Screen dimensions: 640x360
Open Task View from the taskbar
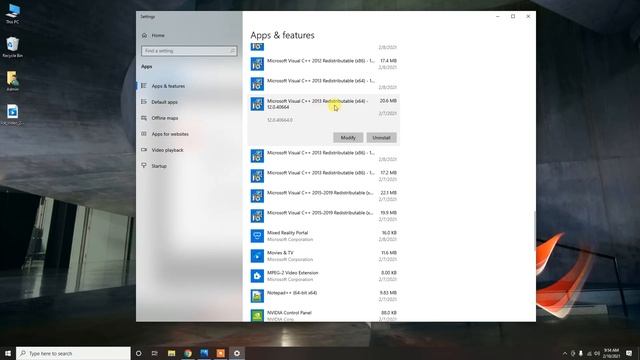(x=155, y=353)
